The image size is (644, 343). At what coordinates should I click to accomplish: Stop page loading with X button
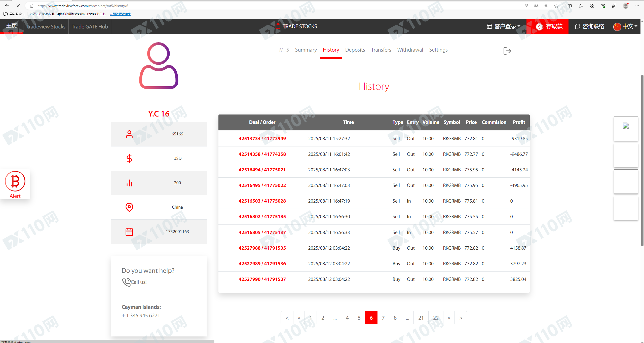(x=18, y=6)
